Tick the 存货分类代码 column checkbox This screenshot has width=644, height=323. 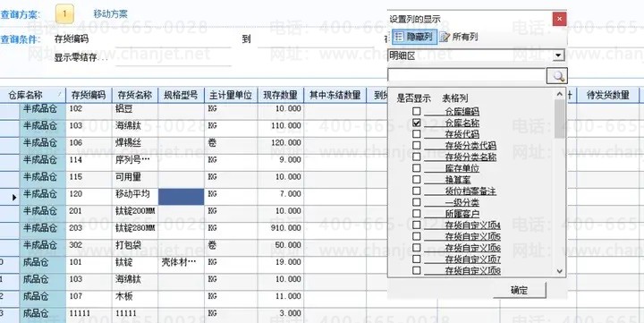417,146
